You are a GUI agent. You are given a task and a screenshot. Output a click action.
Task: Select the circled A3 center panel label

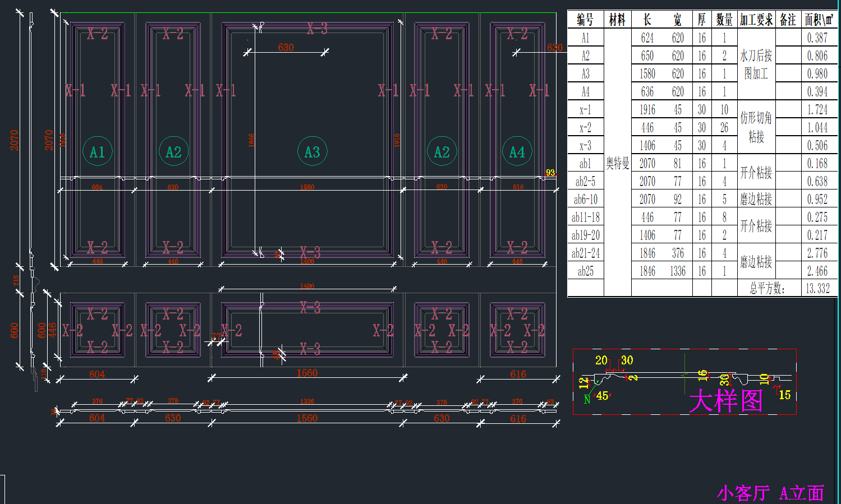click(312, 152)
